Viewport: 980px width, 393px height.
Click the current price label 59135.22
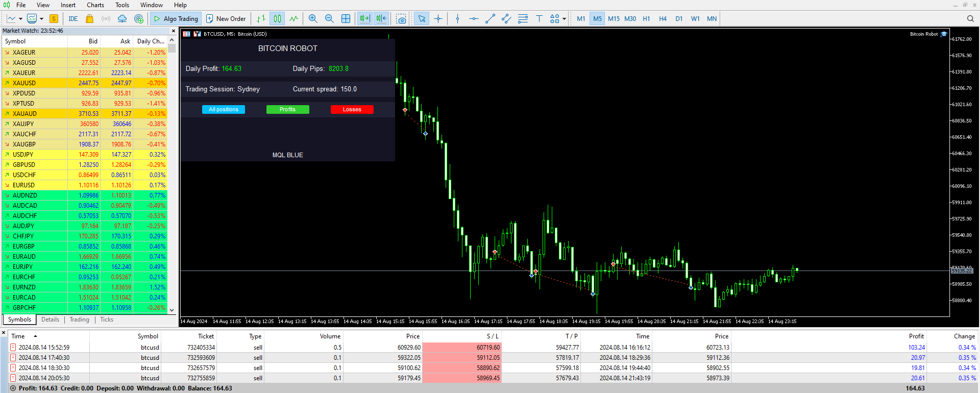click(962, 271)
